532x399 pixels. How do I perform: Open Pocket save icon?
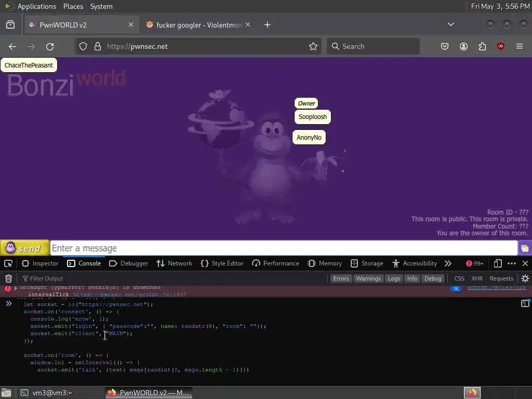click(445, 46)
